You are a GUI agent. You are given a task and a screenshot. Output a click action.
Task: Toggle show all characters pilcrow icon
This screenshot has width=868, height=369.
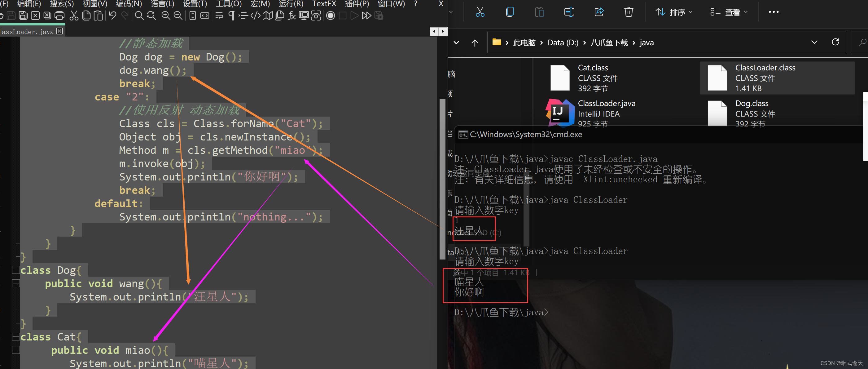click(x=231, y=16)
